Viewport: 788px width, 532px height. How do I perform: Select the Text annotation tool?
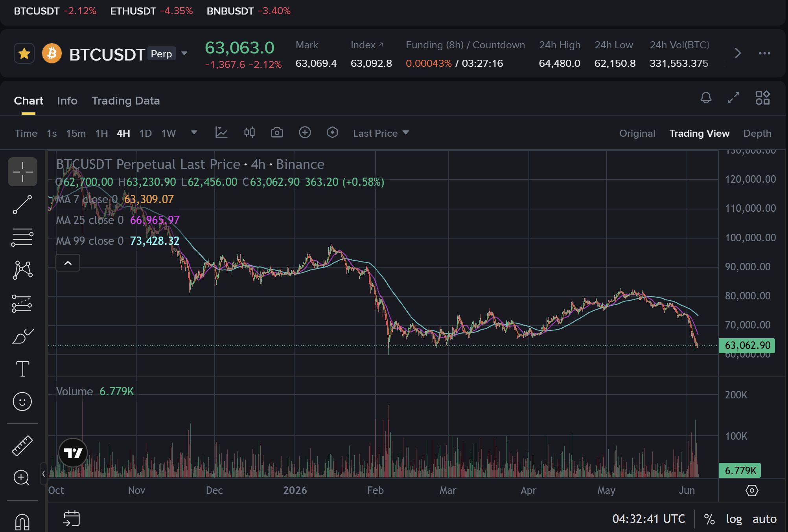point(22,369)
